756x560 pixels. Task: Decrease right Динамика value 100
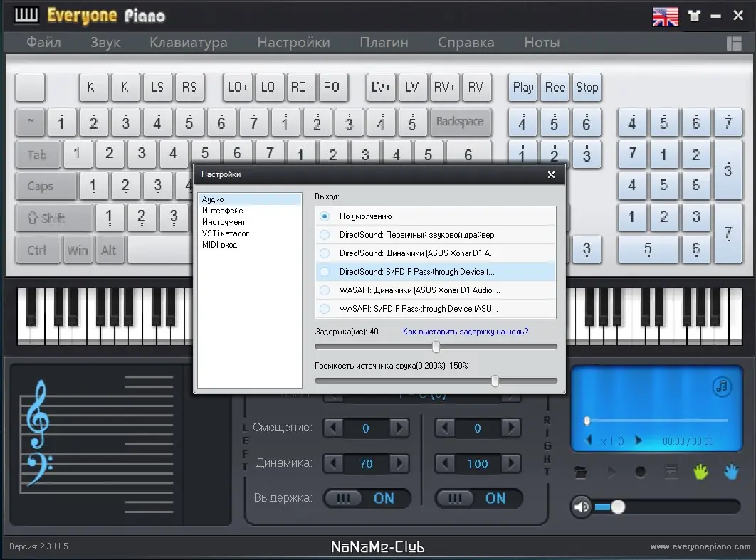[445, 464]
